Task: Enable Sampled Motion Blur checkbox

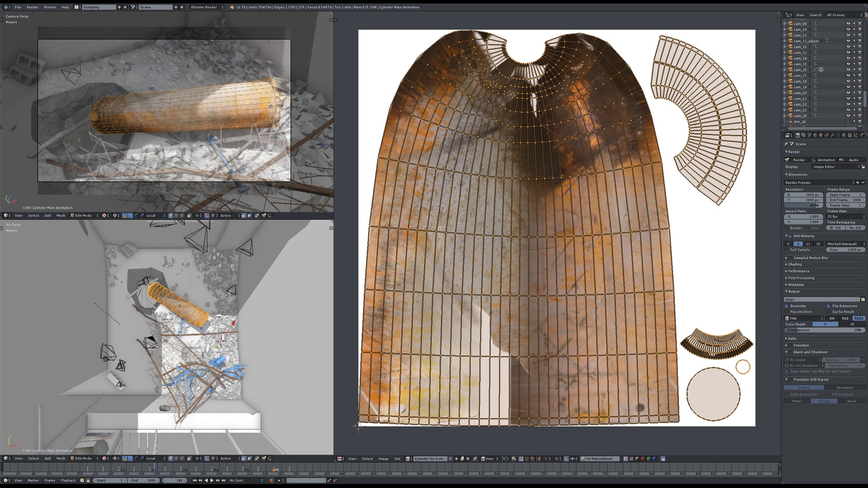Action: 790,258
